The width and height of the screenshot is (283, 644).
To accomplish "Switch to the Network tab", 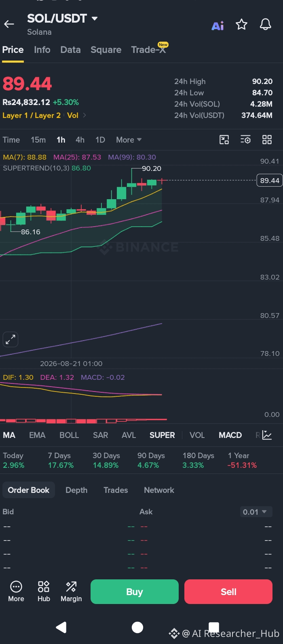I will (x=159, y=490).
